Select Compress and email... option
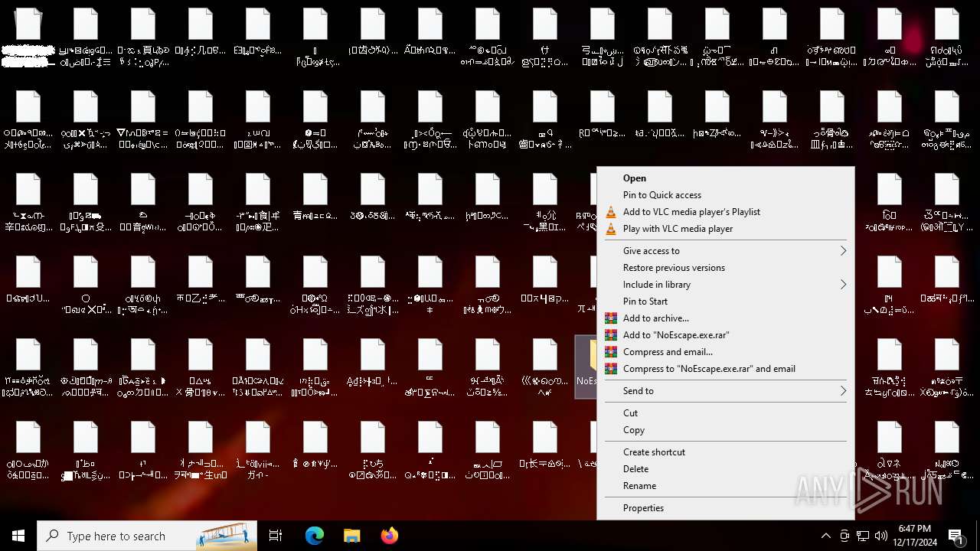Image resolution: width=980 pixels, height=551 pixels. [726, 352]
